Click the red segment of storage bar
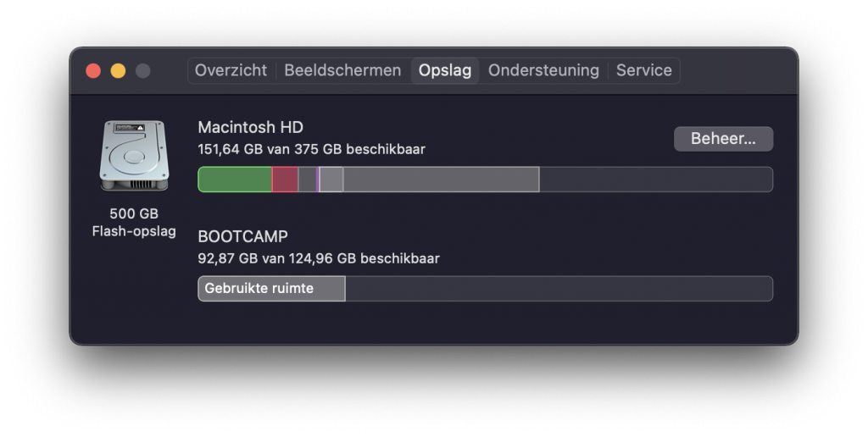Viewport: 868px width, 437px height. pos(285,180)
